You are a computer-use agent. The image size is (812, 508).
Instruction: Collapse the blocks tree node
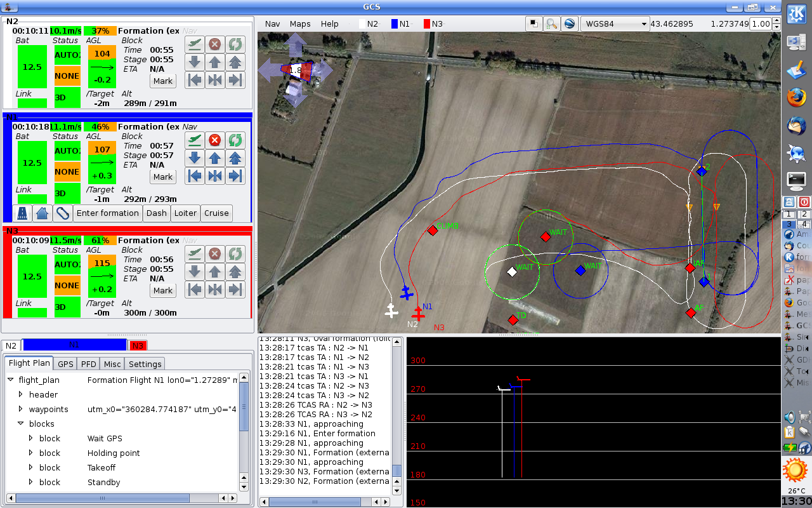20,424
